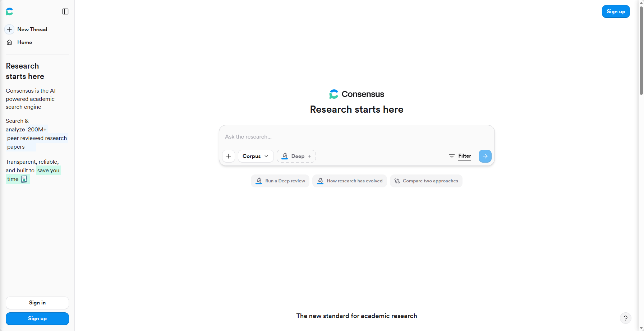Select the Run a Deep review suggestion
The image size is (644, 331).
pyautogui.click(x=280, y=181)
